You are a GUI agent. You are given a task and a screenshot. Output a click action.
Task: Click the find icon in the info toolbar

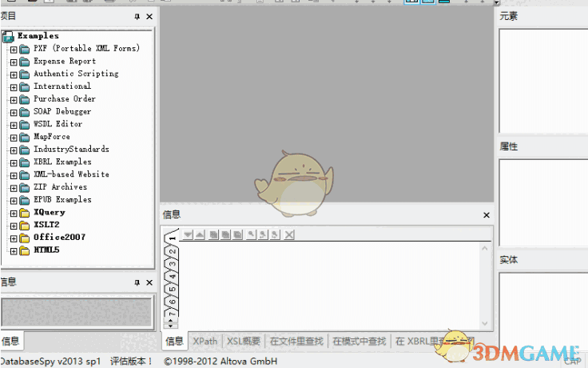[x=251, y=234]
